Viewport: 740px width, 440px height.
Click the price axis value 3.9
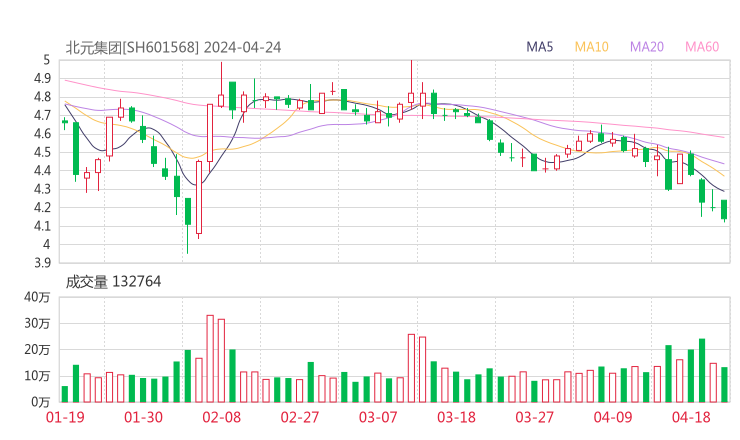click(42, 262)
